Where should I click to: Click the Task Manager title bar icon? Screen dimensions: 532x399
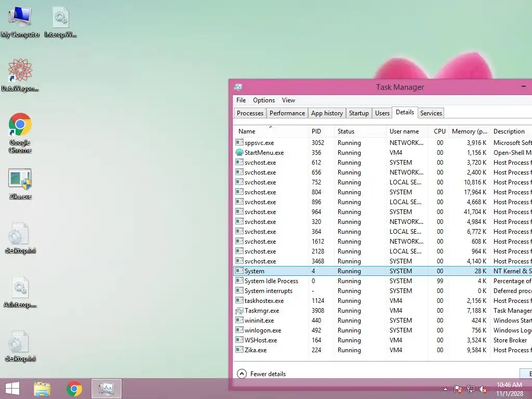238,87
